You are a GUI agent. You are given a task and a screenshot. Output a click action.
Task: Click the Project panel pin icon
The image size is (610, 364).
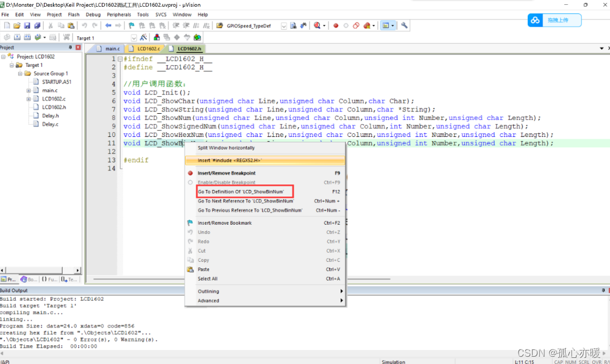(x=71, y=47)
